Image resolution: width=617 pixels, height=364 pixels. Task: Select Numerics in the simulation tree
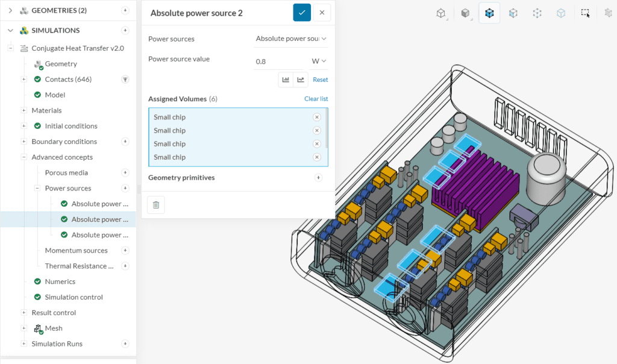60,281
